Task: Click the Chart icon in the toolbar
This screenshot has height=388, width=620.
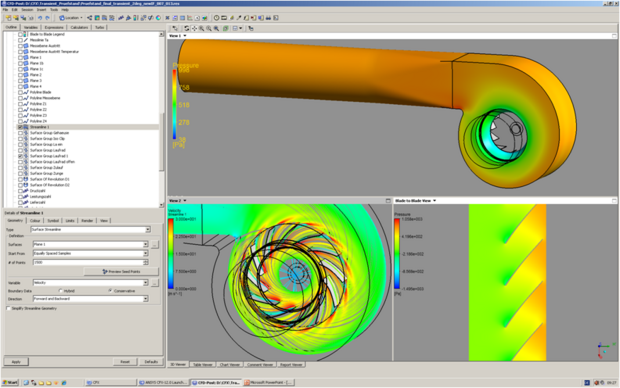Action: coord(190,18)
